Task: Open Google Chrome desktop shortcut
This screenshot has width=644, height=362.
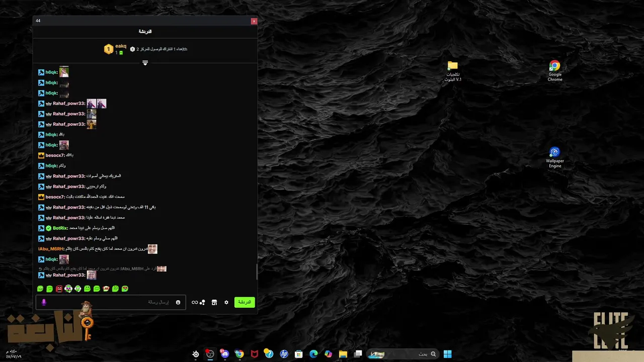Action: [554, 71]
